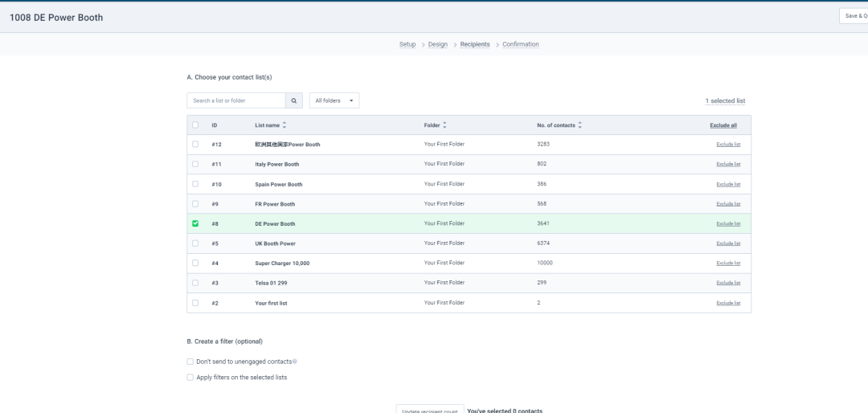Sort the table by Folder column
Viewport: 868px width, 413px height.
click(445, 125)
